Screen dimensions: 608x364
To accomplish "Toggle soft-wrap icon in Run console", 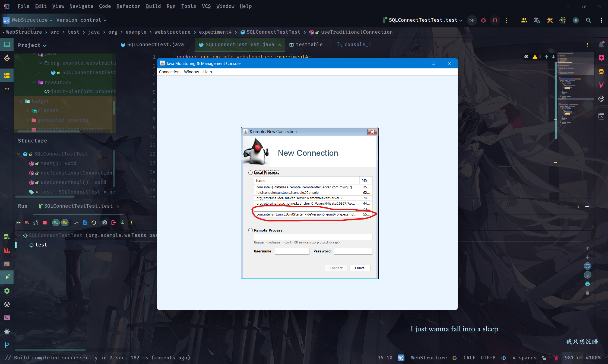I will (x=588, y=266).
